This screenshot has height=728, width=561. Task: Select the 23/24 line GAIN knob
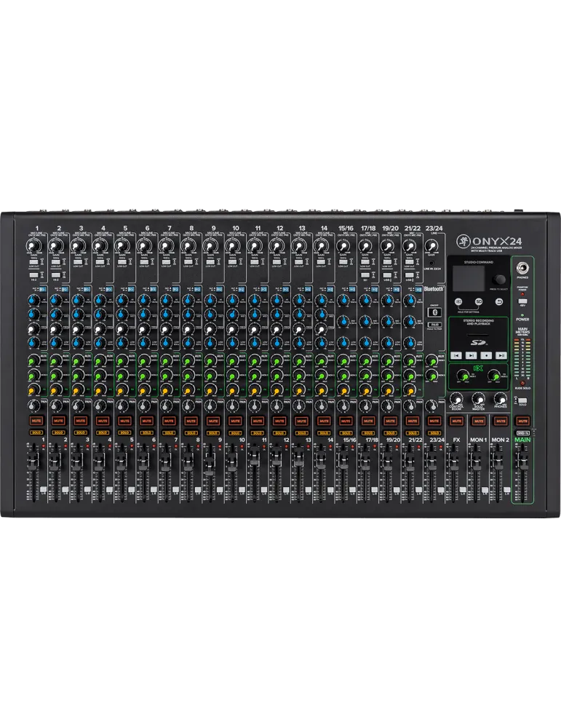431,245
